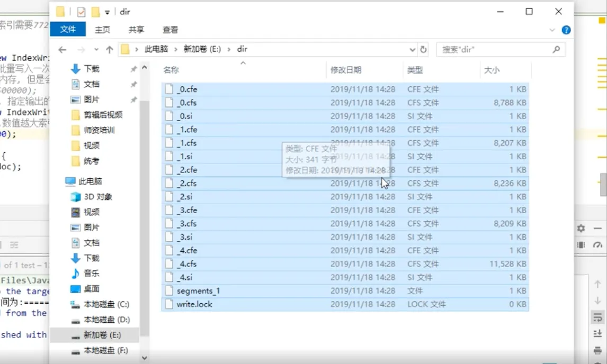
Task: Open 本地磁盘 (F:) drive
Action: pyautogui.click(x=106, y=350)
